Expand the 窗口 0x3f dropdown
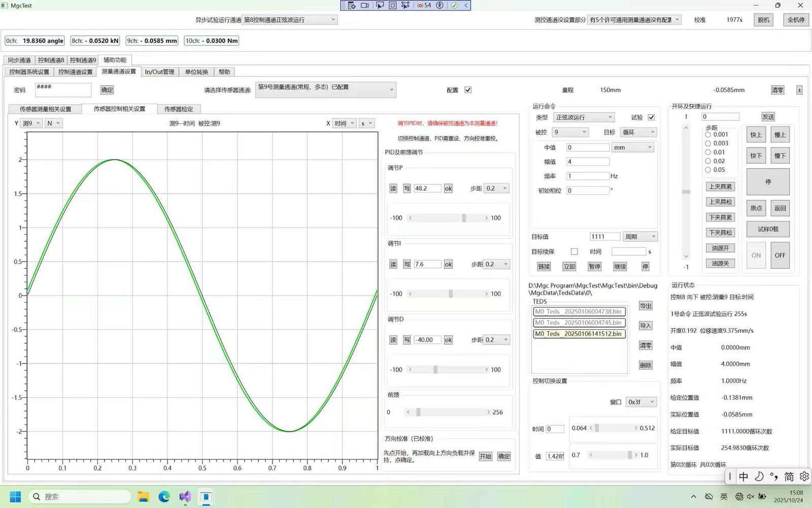 [641, 402]
